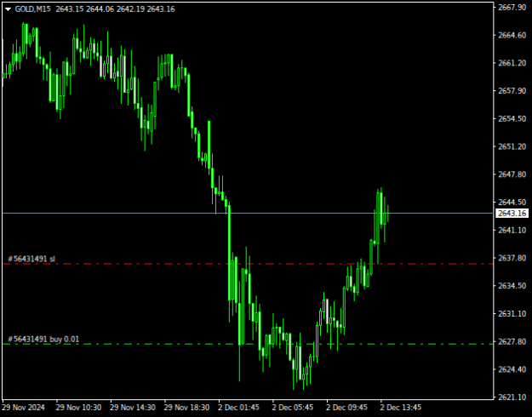The image size is (532, 417).
Task: Click the 2634.50 price scale label
Action: click(x=512, y=286)
